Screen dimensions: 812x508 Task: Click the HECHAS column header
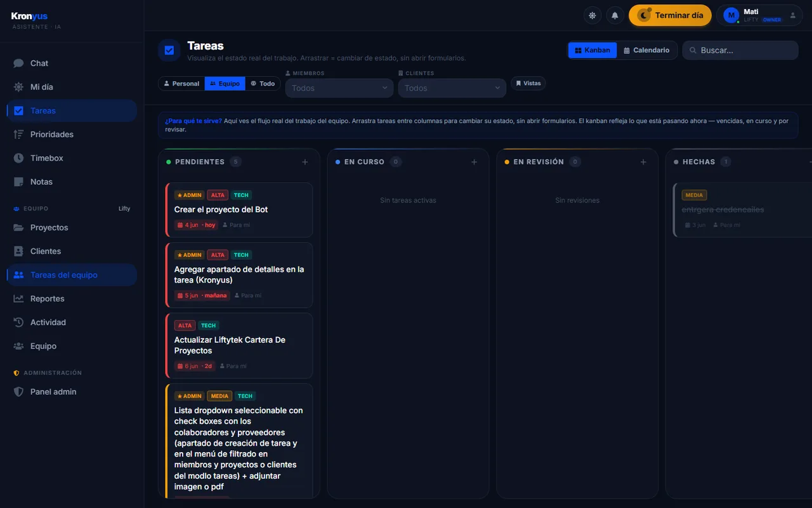coord(698,162)
